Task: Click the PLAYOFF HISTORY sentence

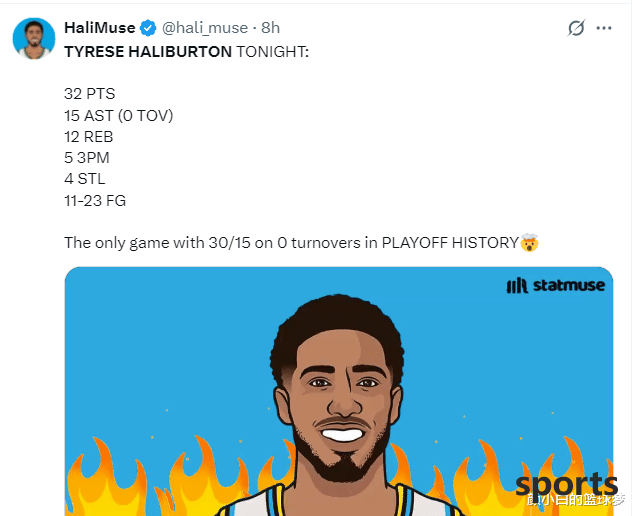Action: (291, 243)
